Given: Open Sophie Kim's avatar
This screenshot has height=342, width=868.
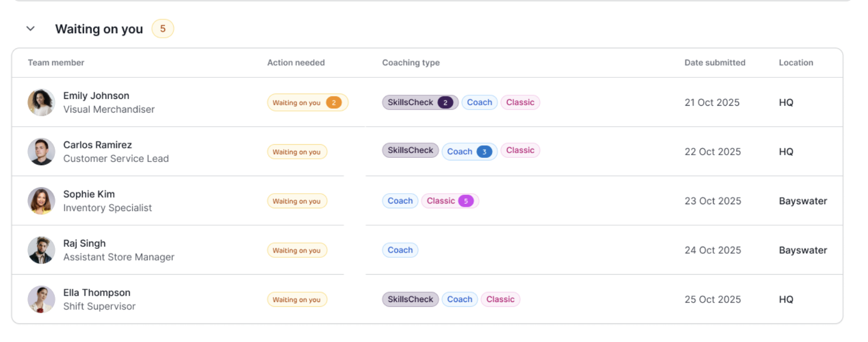Looking at the screenshot, I should click(41, 201).
